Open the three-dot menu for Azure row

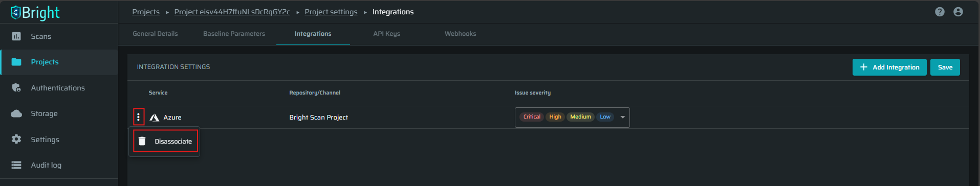(138, 117)
